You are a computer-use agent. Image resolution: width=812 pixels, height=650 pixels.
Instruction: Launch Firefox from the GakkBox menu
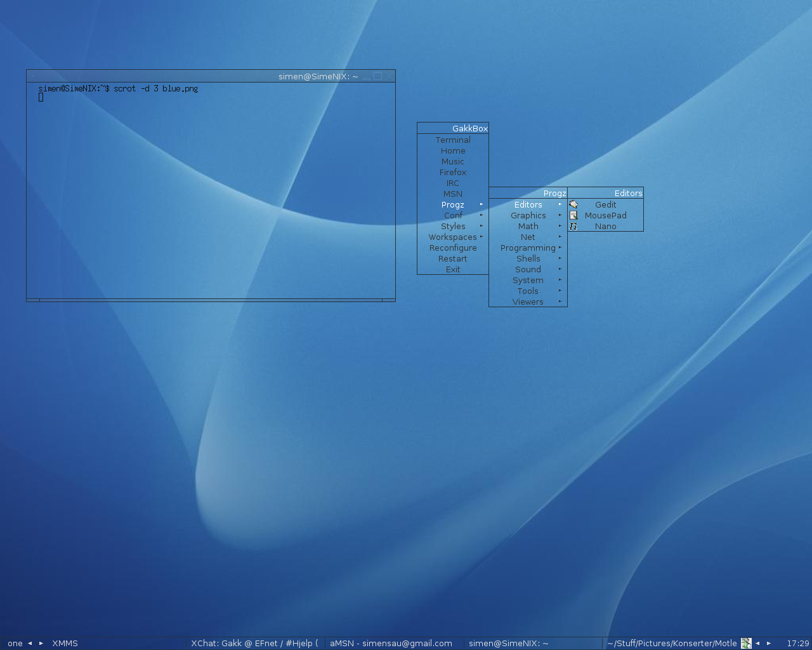tap(453, 172)
